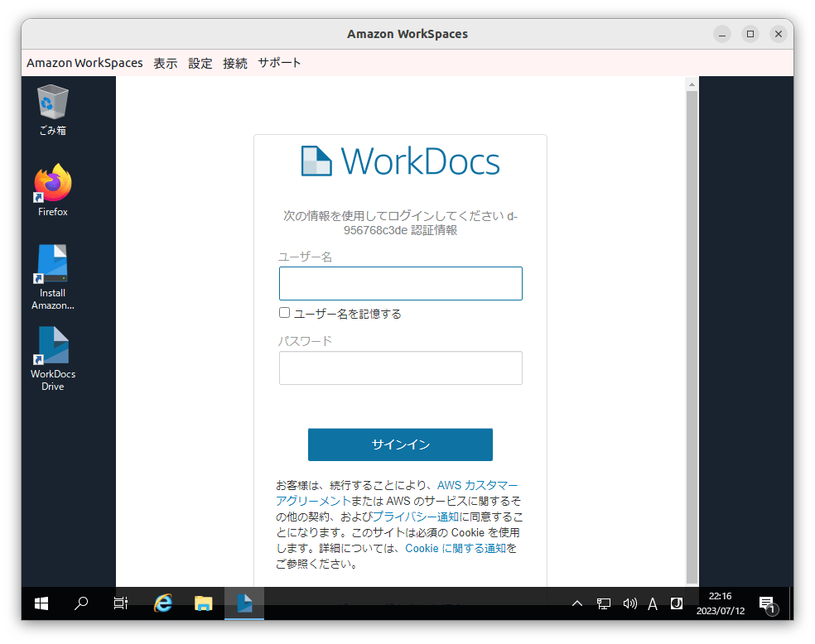Viewport: 815px width, 644px height.
Task: Click the サインイン button
Action: click(400, 445)
